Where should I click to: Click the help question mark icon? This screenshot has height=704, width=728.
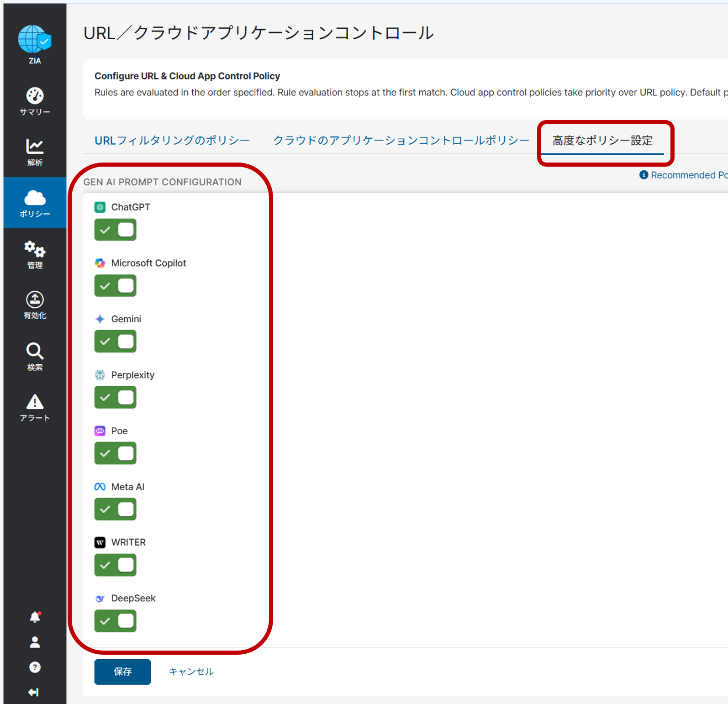tap(35, 667)
